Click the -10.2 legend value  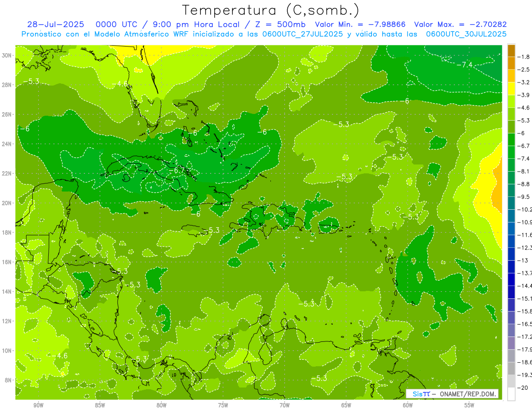point(525,209)
